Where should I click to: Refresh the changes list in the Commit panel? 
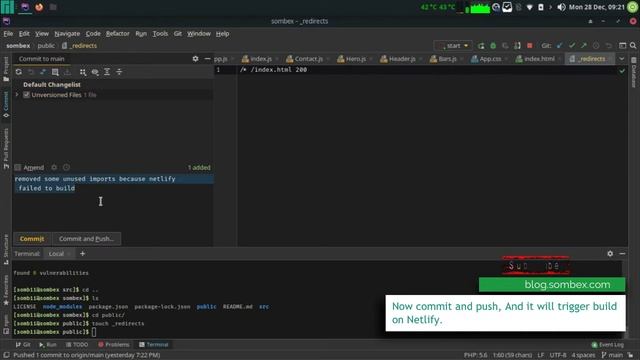[x=19, y=72]
